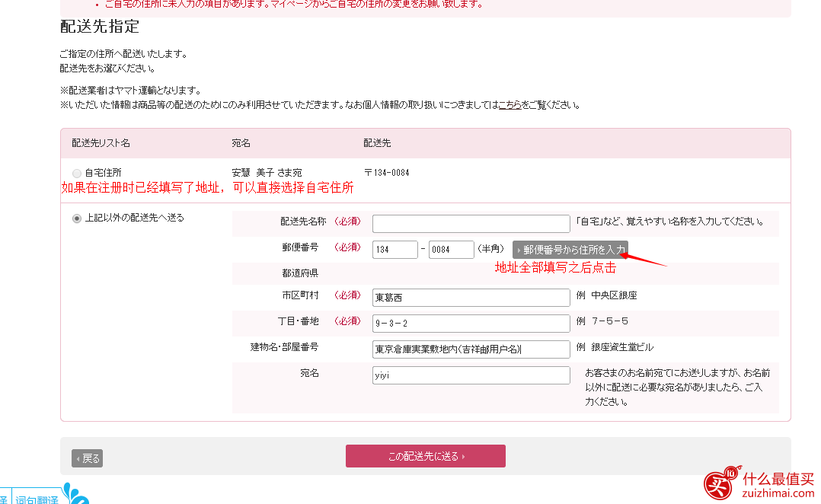Screen dimensions: 821x504
Task: Click the 丁目・番地 field with 9-3-2
Action: click(471, 323)
